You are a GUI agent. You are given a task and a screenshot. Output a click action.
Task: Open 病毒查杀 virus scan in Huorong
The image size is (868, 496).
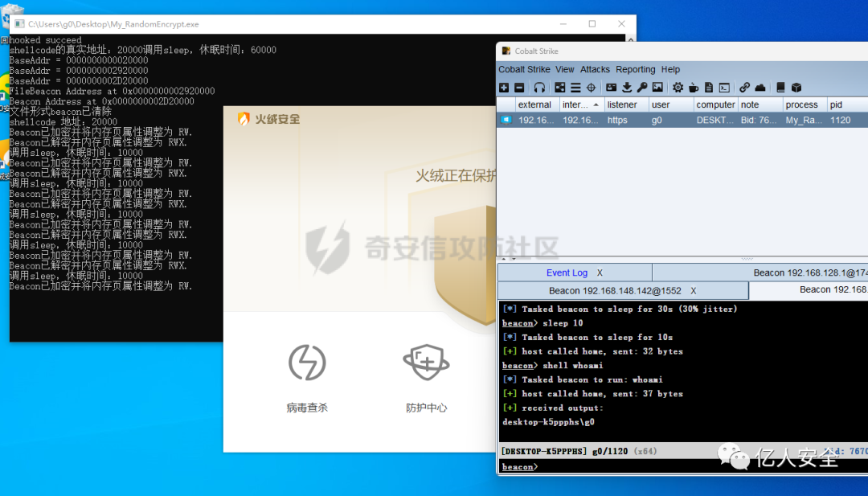[307, 379]
